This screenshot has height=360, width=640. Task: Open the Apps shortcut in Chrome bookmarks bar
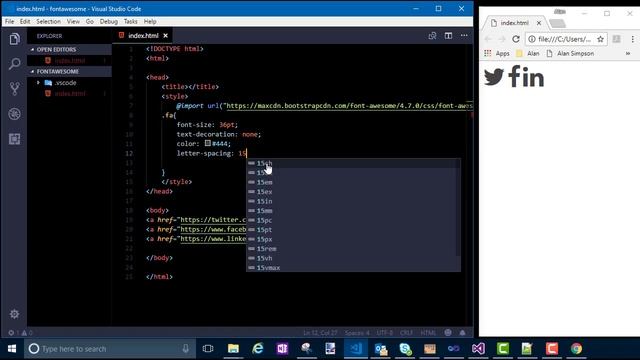coord(497,53)
